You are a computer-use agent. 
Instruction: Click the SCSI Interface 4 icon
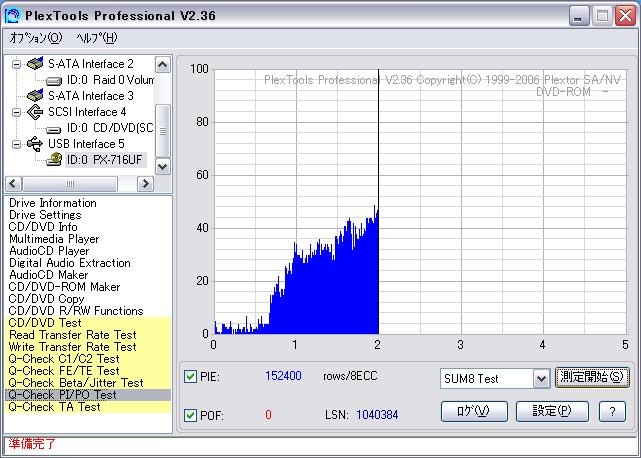point(36,112)
